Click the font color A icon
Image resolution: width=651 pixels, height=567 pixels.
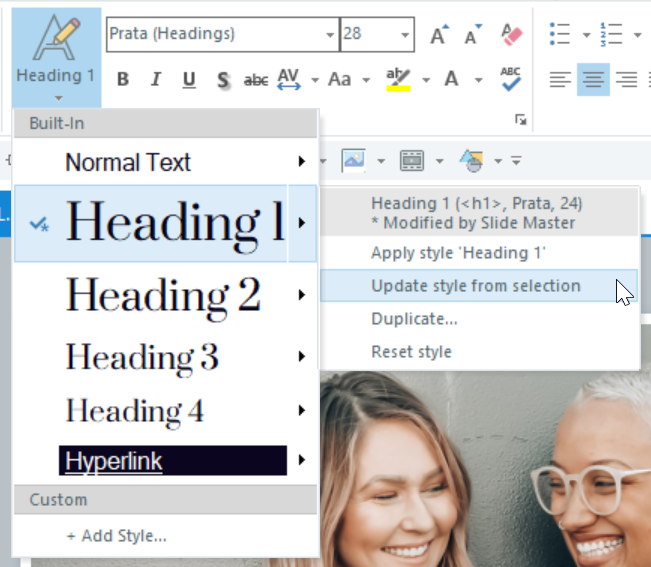[452, 79]
